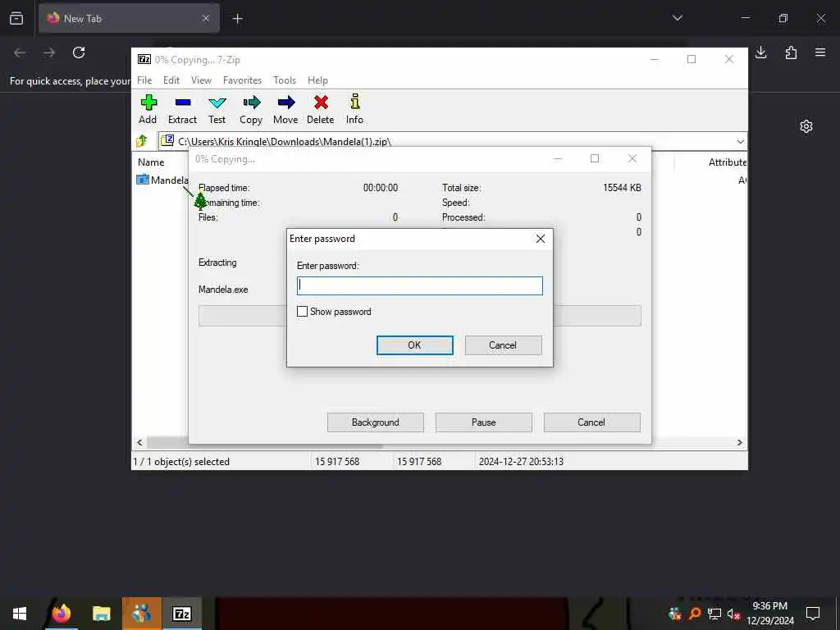
Task: Click the magnifier icon in system tray
Action: [695, 614]
